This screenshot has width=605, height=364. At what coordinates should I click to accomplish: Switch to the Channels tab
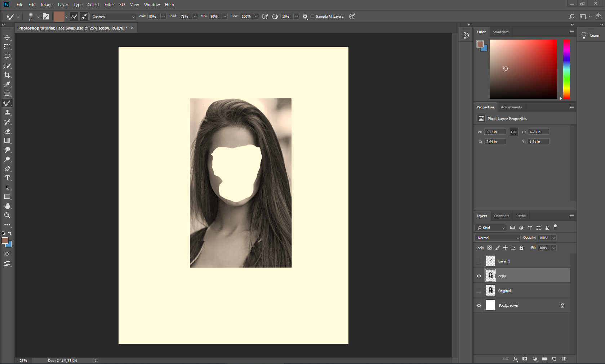[501, 216]
